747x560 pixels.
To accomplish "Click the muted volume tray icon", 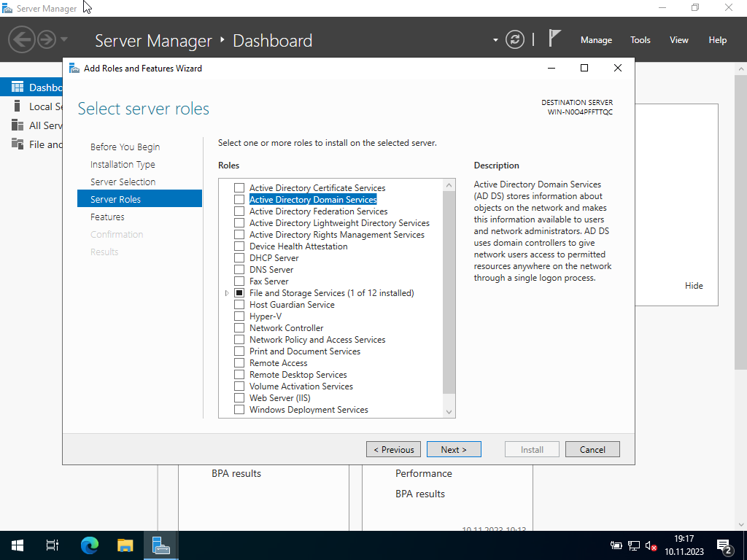I will click(651, 545).
